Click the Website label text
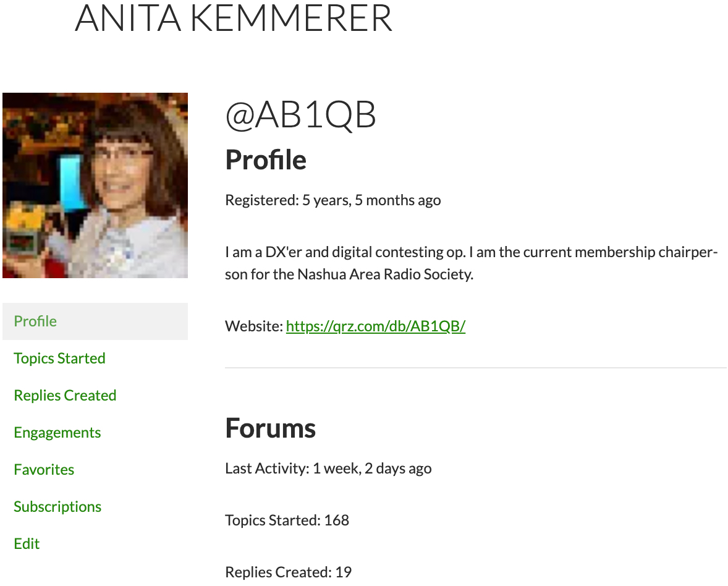 click(x=254, y=326)
